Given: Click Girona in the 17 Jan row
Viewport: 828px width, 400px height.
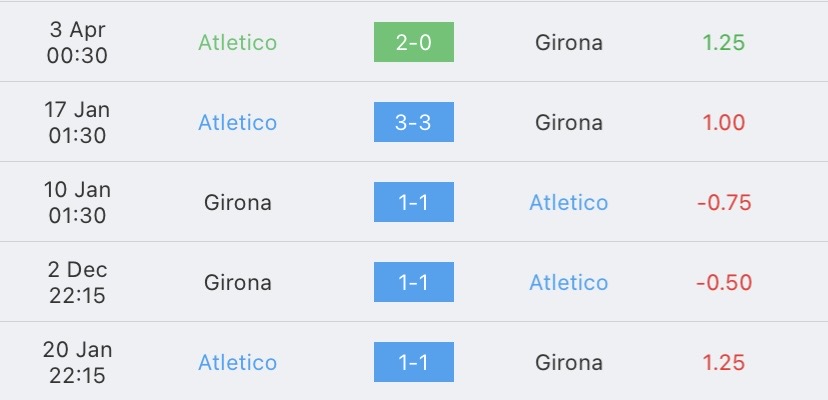Looking at the screenshot, I should click(569, 123).
